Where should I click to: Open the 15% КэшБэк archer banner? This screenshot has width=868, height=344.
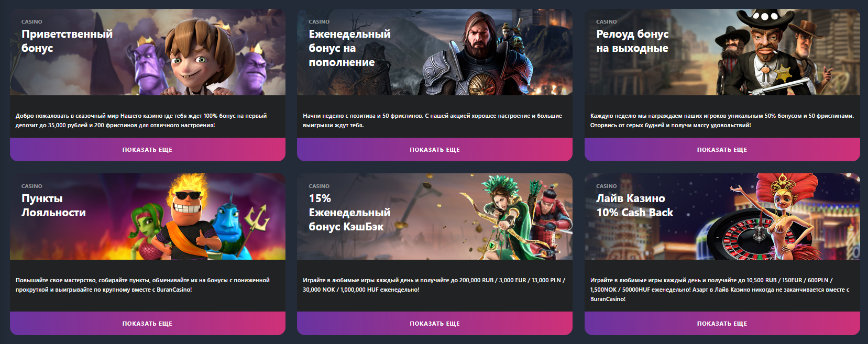(435, 217)
